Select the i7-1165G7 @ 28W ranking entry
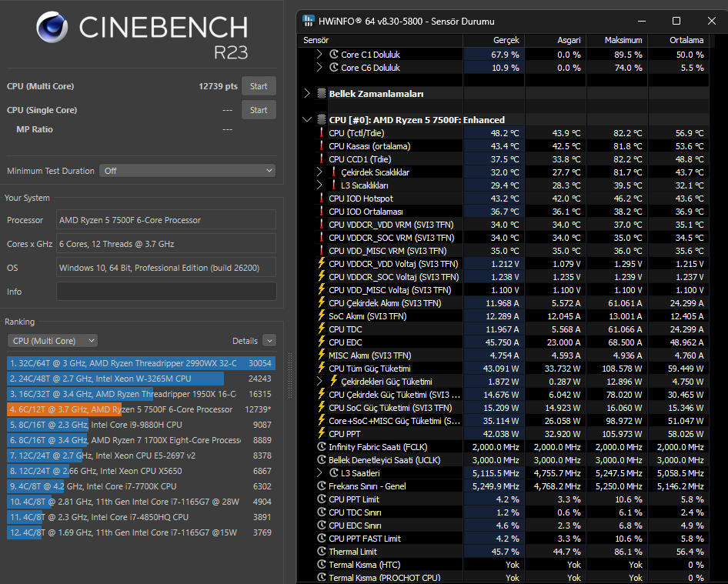The height and width of the screenshot is (584, 728). point(141,502)
